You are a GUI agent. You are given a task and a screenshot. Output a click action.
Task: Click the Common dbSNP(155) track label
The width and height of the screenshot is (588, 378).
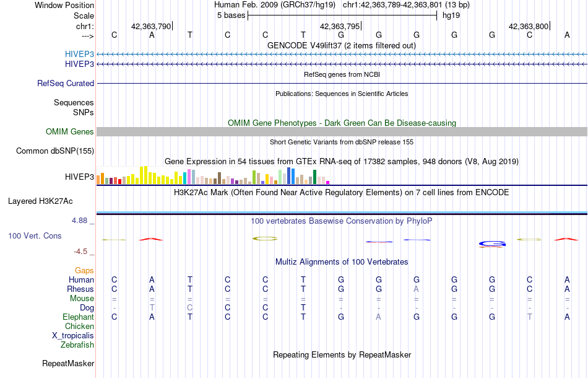pyautogui.click(x=54, y=151)
